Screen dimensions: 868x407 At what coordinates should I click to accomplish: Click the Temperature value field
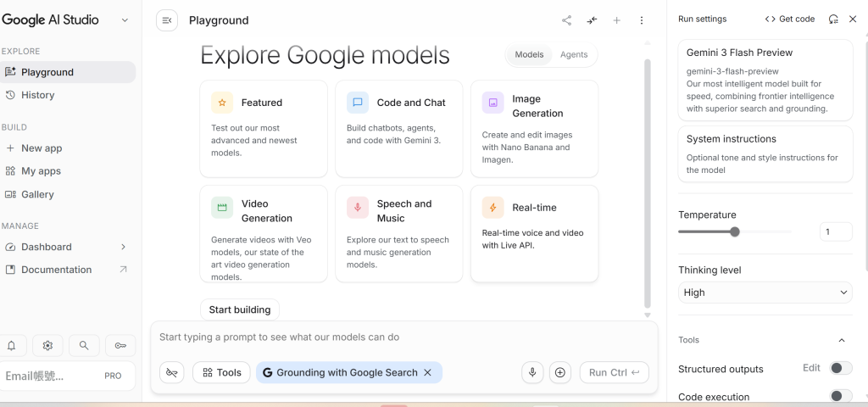(836, 231)
